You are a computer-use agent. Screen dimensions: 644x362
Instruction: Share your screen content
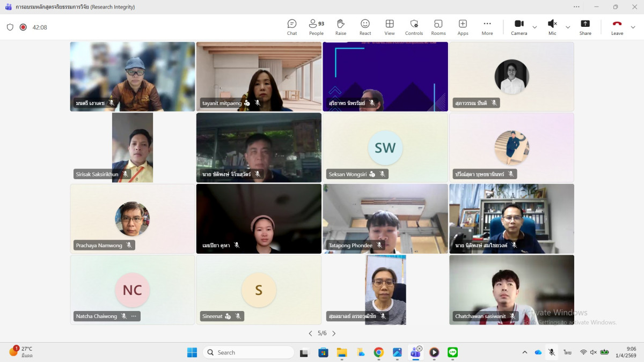point(585,27)
